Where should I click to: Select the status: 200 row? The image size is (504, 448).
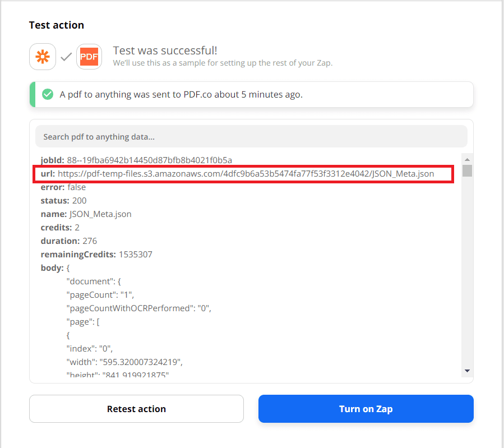63,201
